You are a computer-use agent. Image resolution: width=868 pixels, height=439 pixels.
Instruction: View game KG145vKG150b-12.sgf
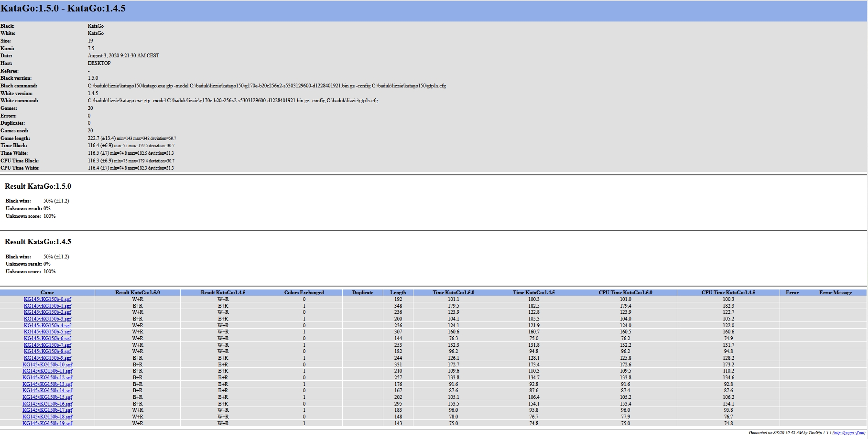[47, 378]
